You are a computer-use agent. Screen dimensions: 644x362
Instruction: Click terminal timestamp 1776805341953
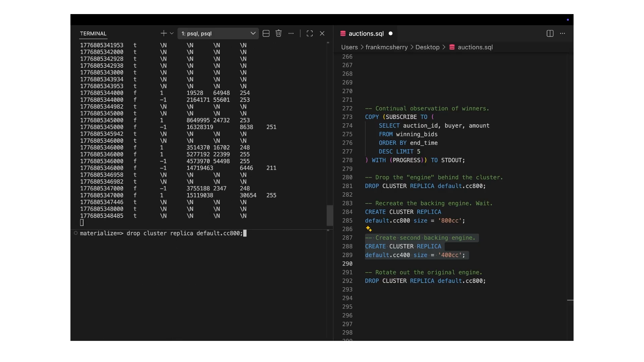coord(102,45)
